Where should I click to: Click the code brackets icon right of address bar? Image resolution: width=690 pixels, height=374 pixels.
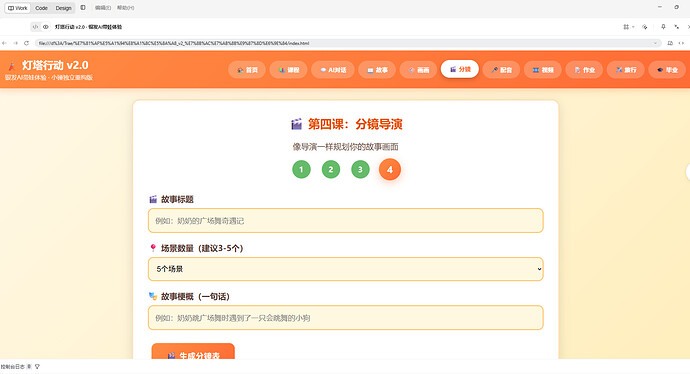point(681,43)
